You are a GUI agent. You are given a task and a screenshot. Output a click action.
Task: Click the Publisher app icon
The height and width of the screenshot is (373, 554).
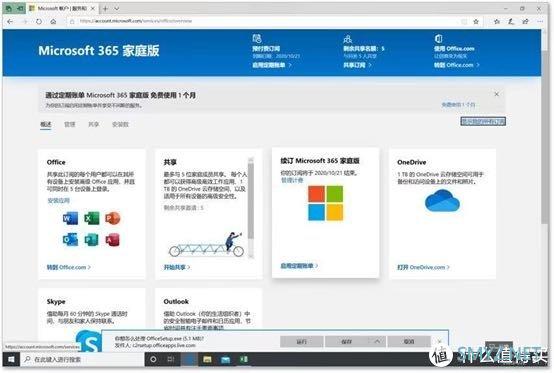coord(92,240)
